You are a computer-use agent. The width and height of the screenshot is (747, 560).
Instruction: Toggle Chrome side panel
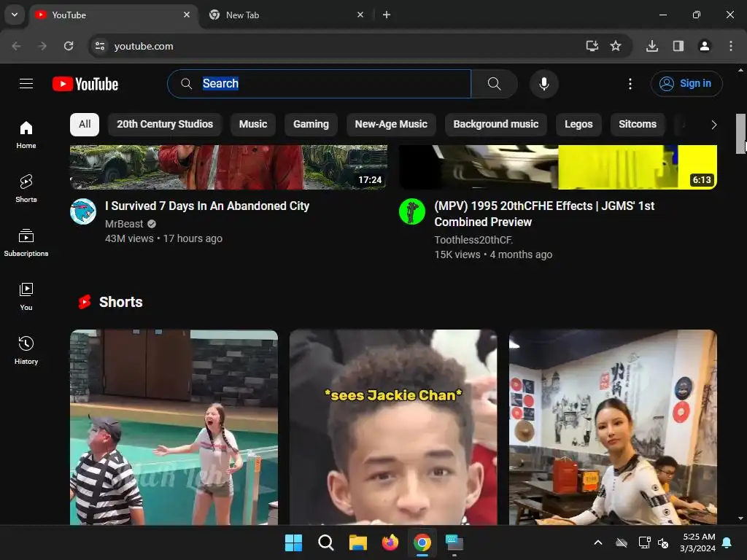click(678, 46)
